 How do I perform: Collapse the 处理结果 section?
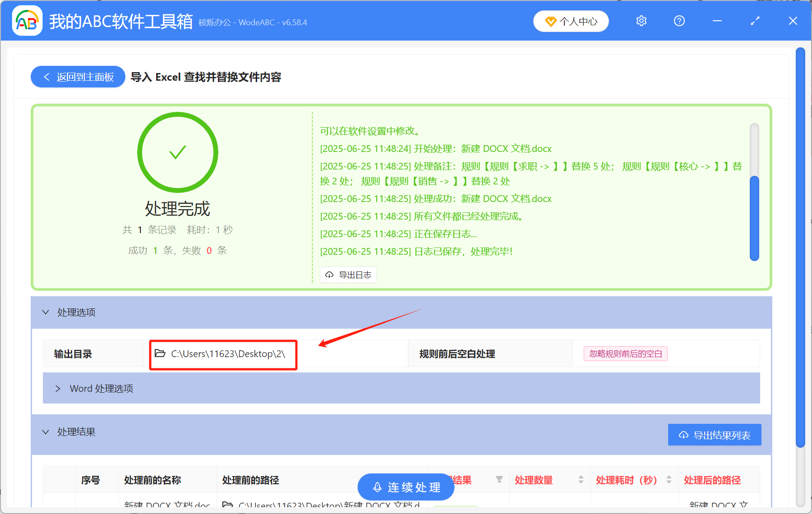point(45,431)
